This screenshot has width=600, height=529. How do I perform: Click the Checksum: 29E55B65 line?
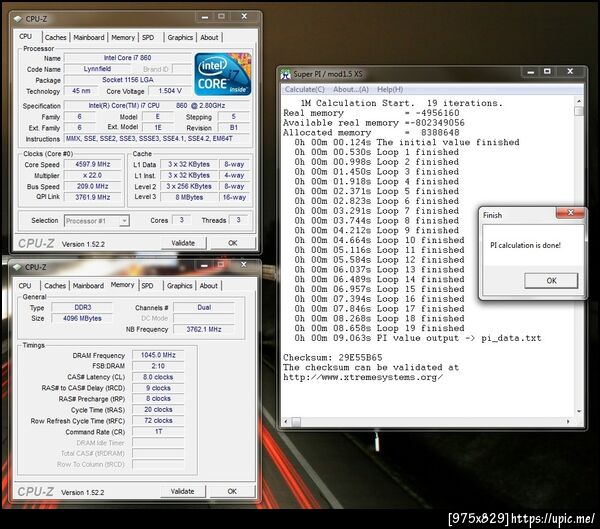[333, 358]
